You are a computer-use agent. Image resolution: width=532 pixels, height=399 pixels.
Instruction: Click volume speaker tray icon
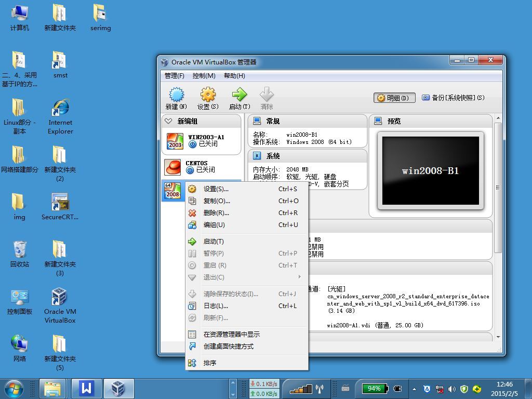pos(451,389)
